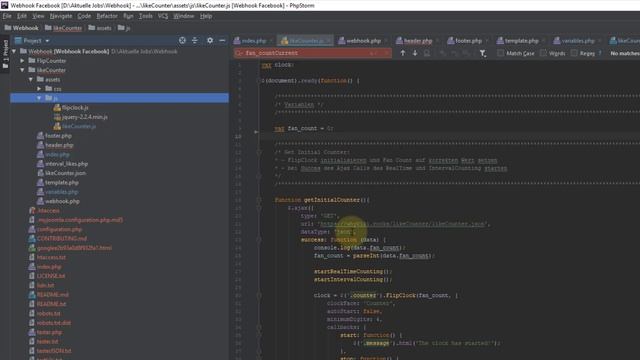Viewport: 640px width, 360px height.
Task: Fold the Get Initial Counter comment block
Action: click(x=259, y=152)
